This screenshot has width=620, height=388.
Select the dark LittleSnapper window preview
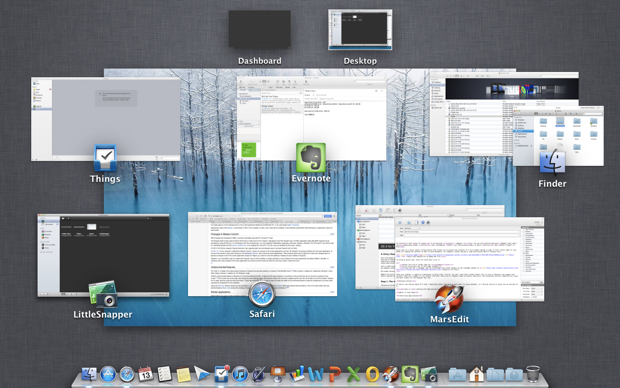[103, 256]
